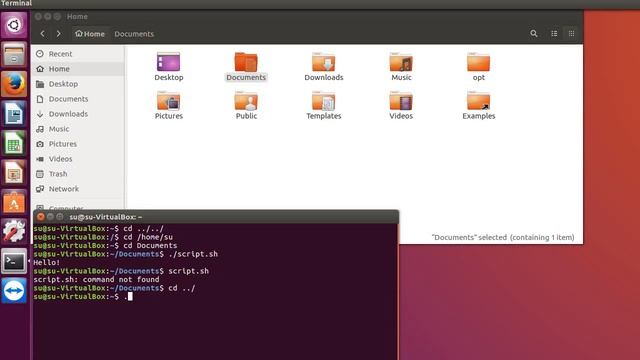
Task: Select the Videos folder icon in the file pane
Action: [x=401, y=101]
